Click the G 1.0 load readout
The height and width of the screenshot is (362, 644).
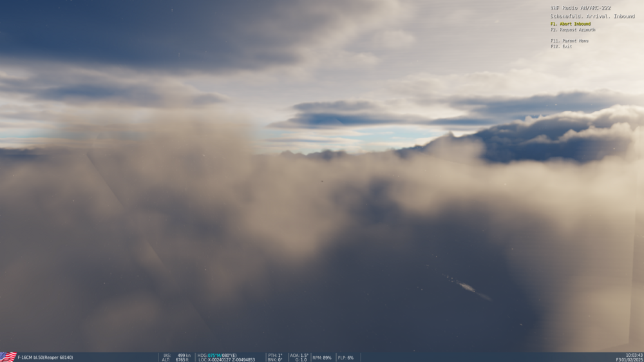[x=301, y=360]
